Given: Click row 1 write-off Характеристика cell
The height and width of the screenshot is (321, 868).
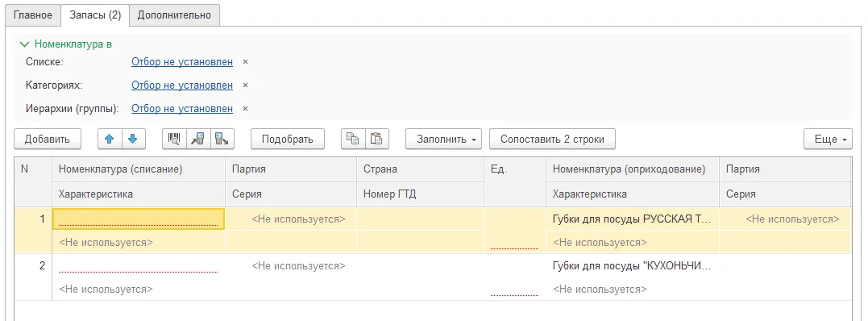Looking at the screenshot, I should [x=139, y=242].
